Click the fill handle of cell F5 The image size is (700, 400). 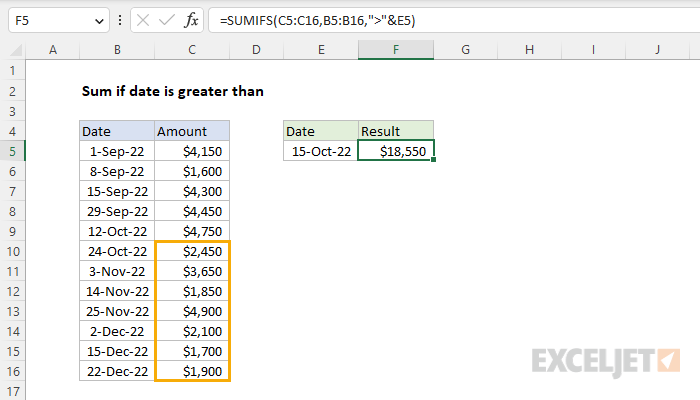(x=433, y=160)
